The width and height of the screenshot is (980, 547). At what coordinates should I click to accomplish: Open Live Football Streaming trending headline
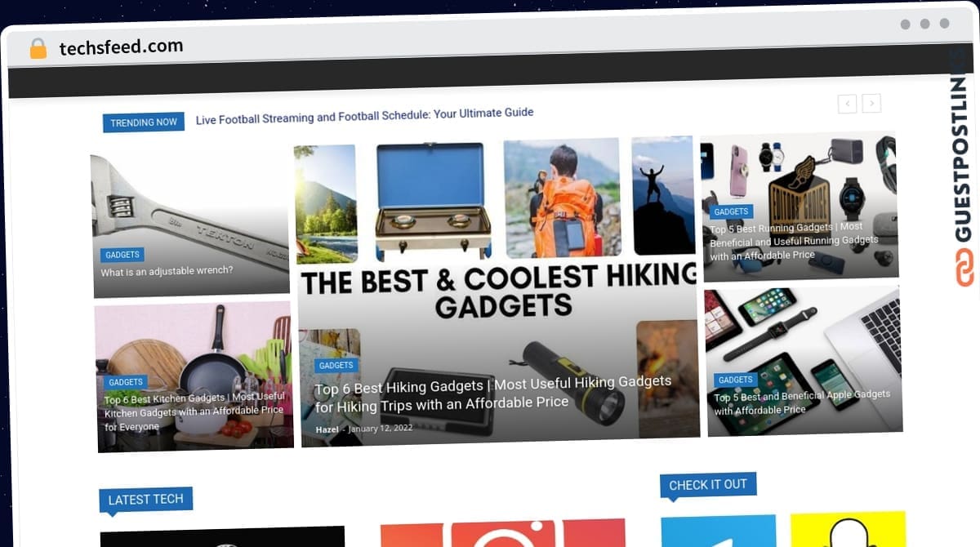(364, 115)
